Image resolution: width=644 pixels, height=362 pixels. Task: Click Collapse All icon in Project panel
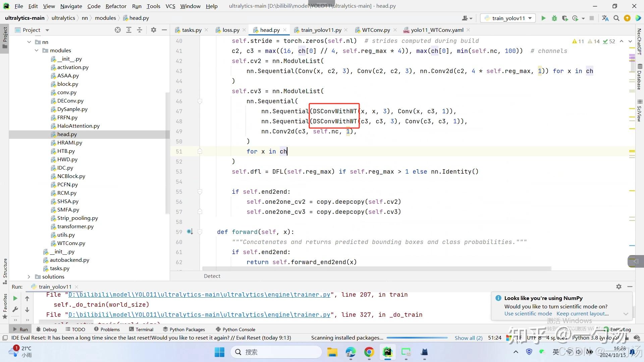click(x=140, y=30)
